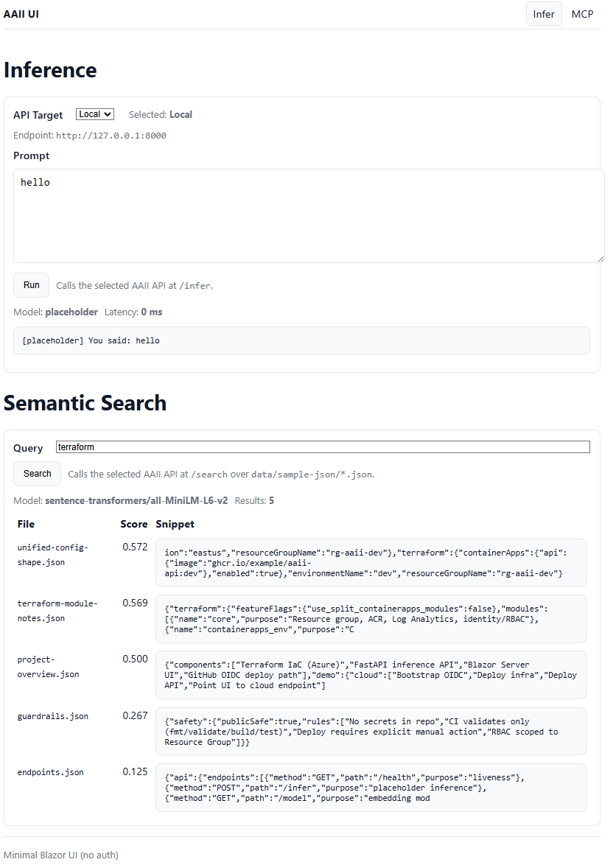
Task: Focus the Prompt text area
Action: coord(308,215)
